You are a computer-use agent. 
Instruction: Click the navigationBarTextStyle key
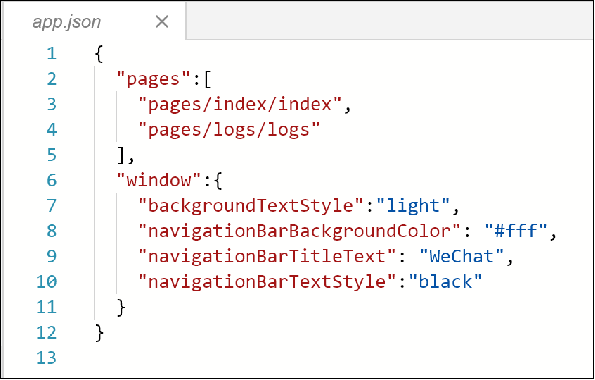(268, 282)
